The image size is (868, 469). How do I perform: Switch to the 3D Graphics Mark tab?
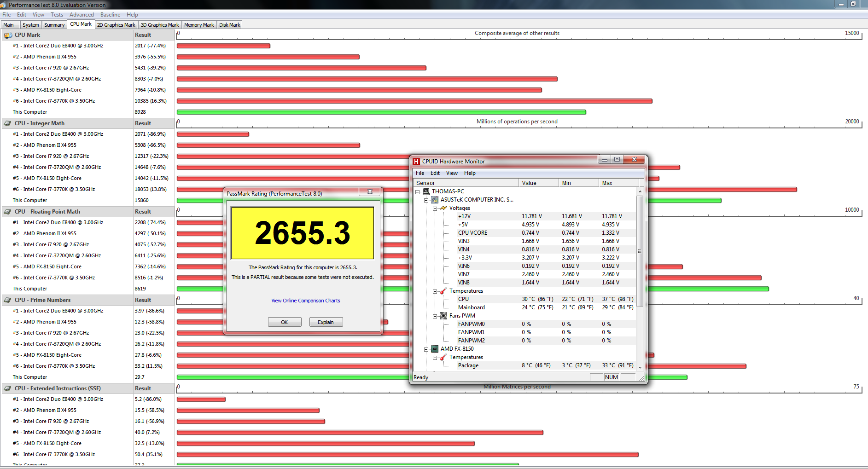click(160, 25)
